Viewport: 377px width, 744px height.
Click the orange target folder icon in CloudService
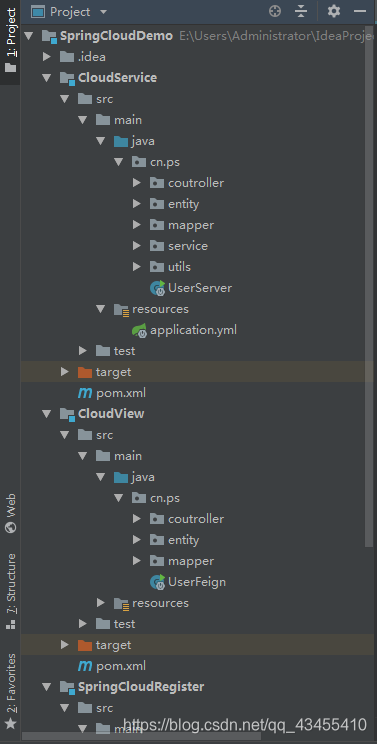coord(85,372)
